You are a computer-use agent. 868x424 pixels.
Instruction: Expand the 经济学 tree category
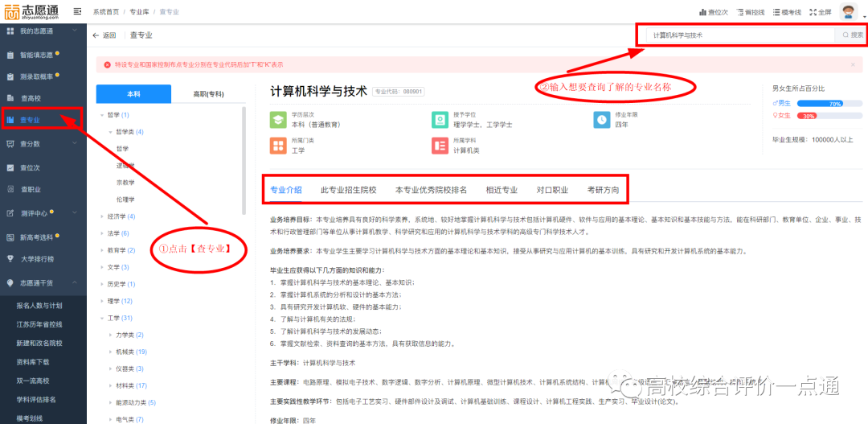(x=102, y=216)
